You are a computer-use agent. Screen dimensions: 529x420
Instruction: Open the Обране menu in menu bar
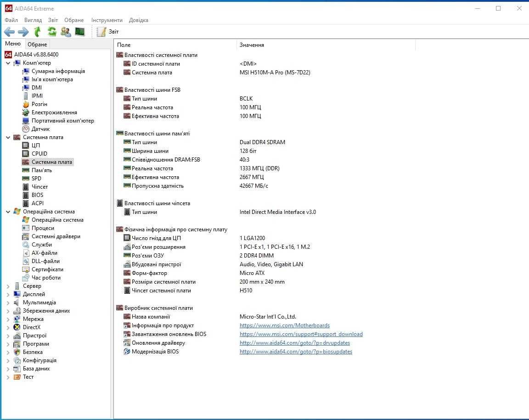[x=74, y=20]
